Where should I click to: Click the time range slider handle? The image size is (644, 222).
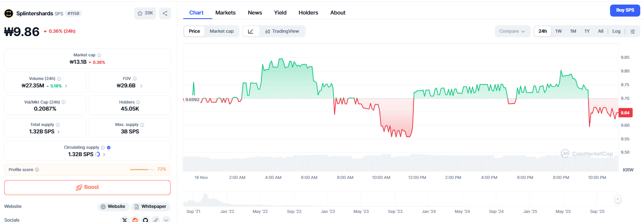click(617, 199)
